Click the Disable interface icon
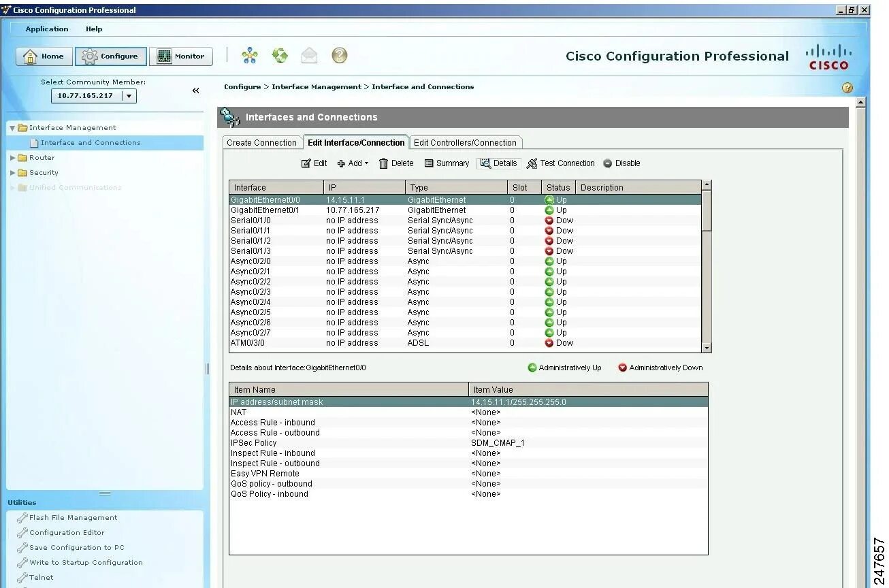 coord(608,163)
